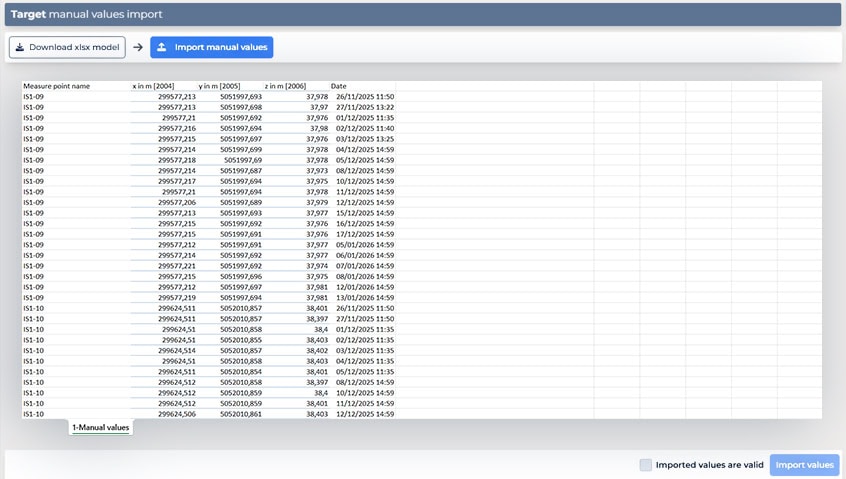Click the date cell 03/12/2025 13:25
The height and width of the screenshot is (479, 846).
coord(365,139)
